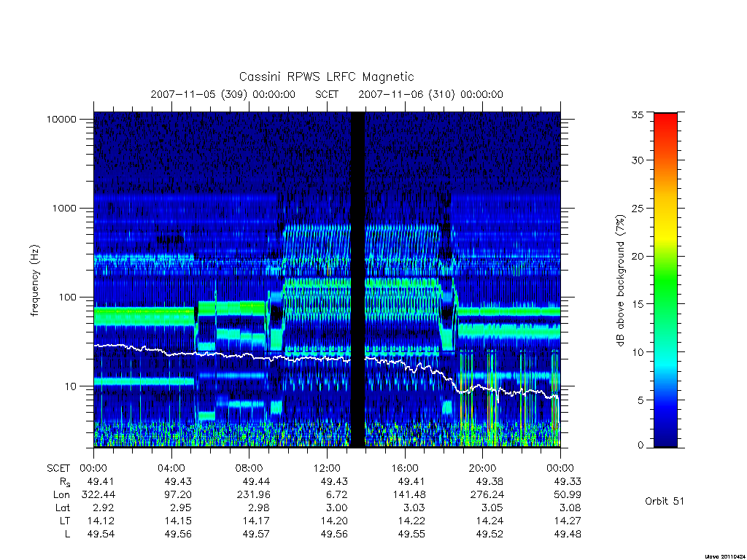Click the title 'Cassini RPWS LRFC Magnetic'

click(326, 77)
